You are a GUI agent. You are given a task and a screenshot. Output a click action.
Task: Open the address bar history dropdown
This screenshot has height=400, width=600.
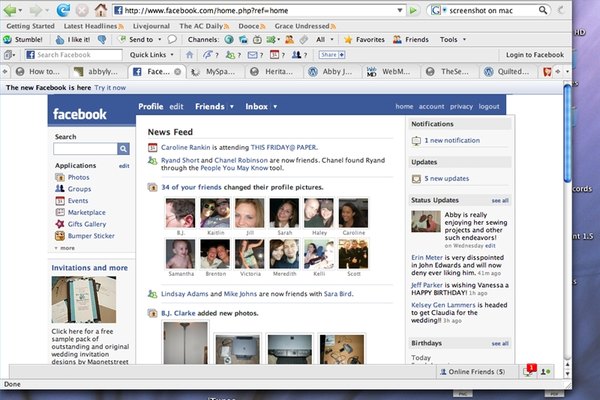(400, 10)
